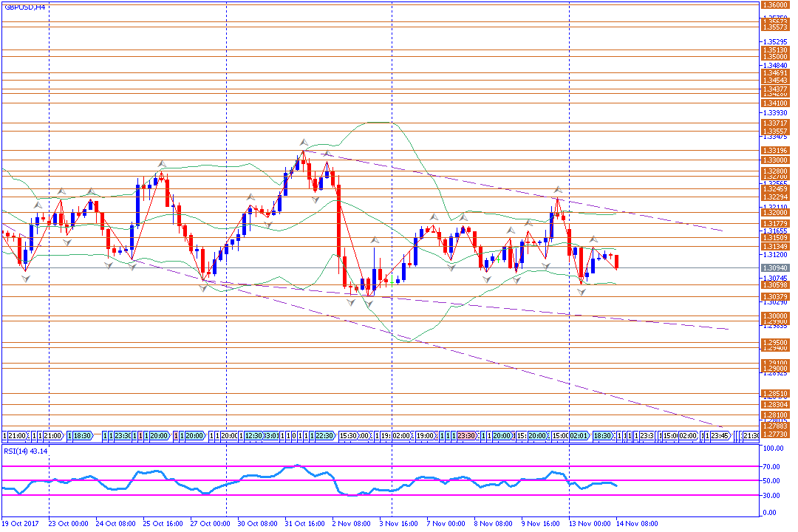
Task: Click the 19 Oct 2017 date label
Action: (21, 524)
